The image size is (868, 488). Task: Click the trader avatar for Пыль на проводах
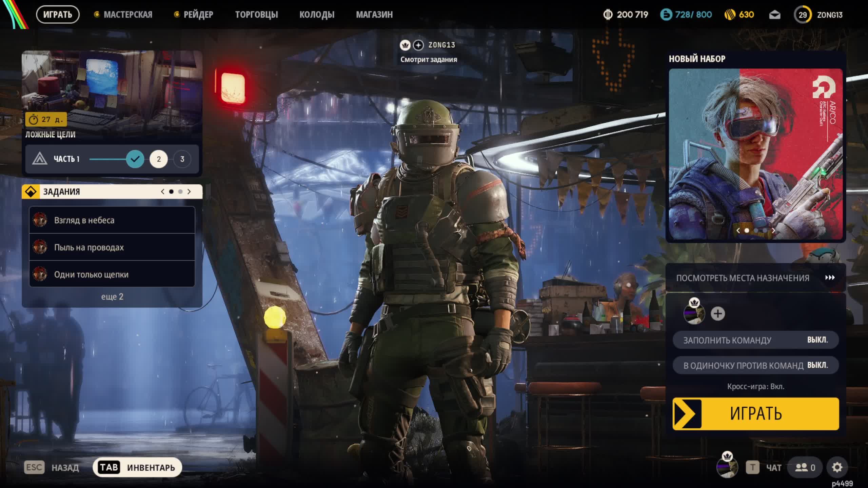point(40,247)
